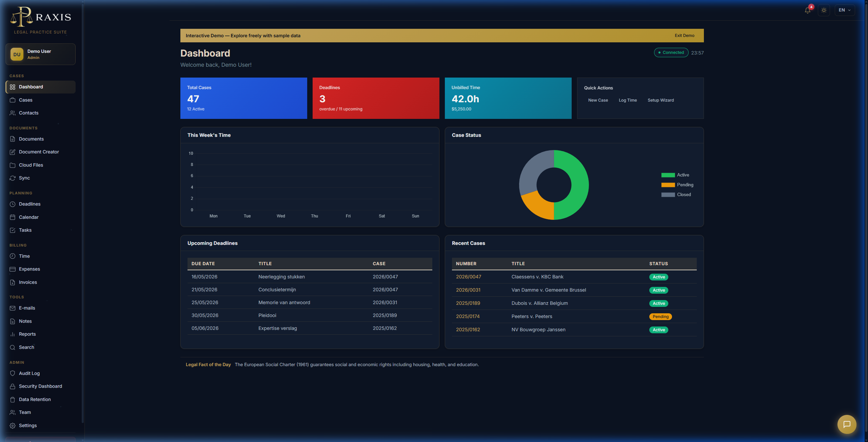Click the 05/06/2026 due date cell
The width and height of the screenshot is (868, 442).
[x=205, y=328]
